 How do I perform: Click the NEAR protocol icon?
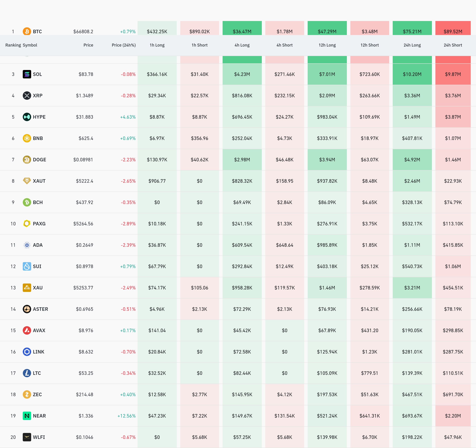pyautogui.click(x=27, y=416)
